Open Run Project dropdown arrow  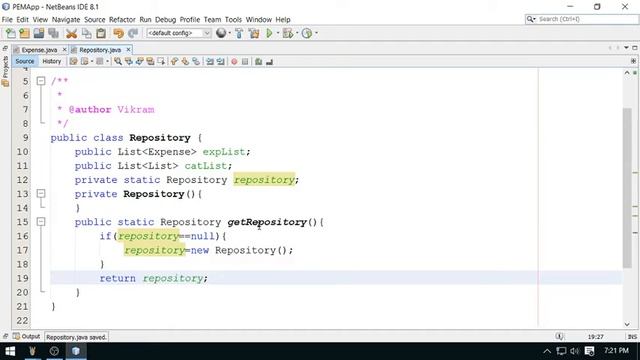tap(278, 33)
